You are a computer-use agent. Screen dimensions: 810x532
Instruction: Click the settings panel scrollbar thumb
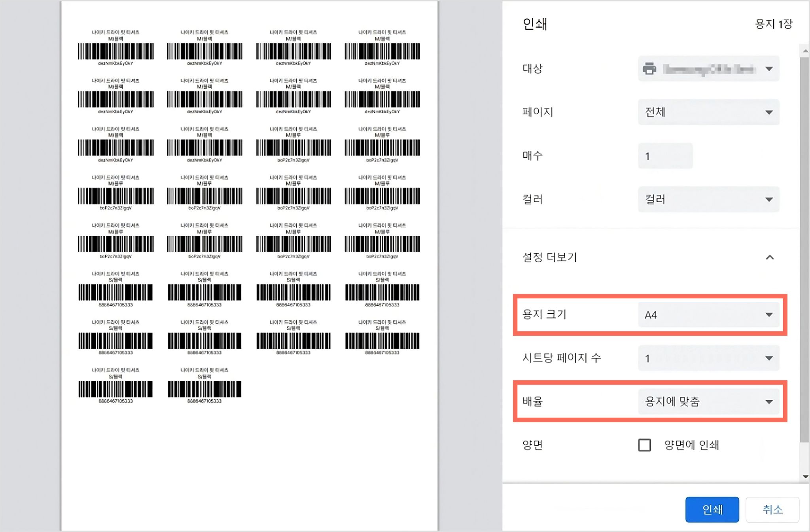pos(804,250)
